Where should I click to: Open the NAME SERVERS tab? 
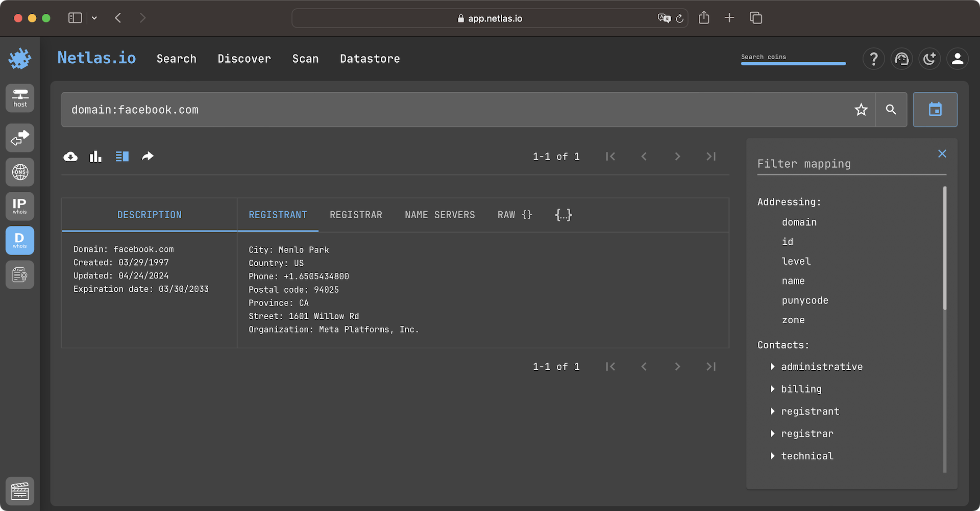(x=439, y=215)
